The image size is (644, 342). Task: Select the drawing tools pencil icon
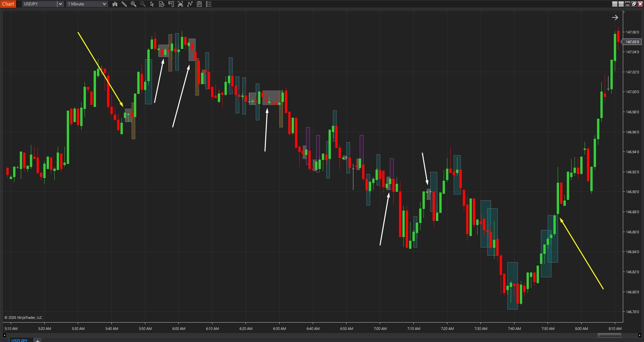(124, 4)
